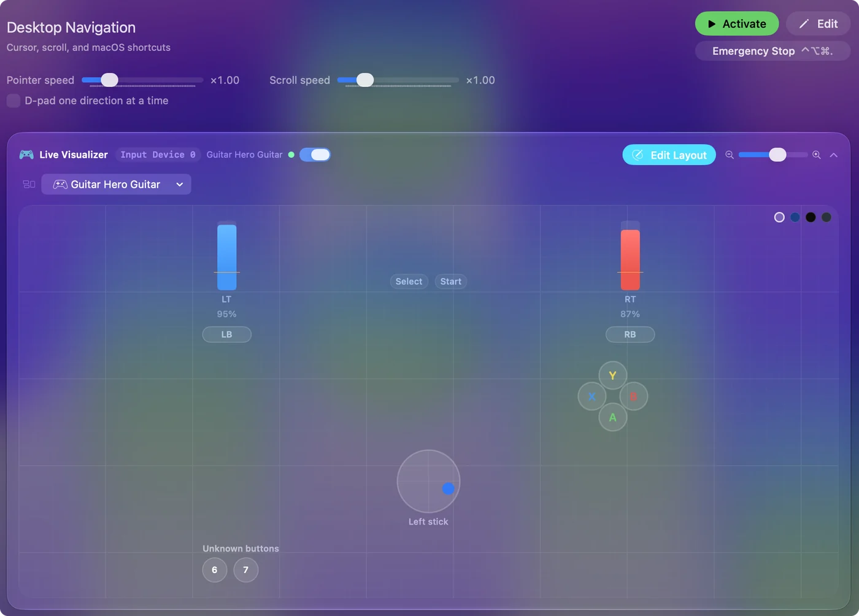Click the blue LT trigger bar
Viewport: 859px width, 616px height.
(x=227, y=256)
